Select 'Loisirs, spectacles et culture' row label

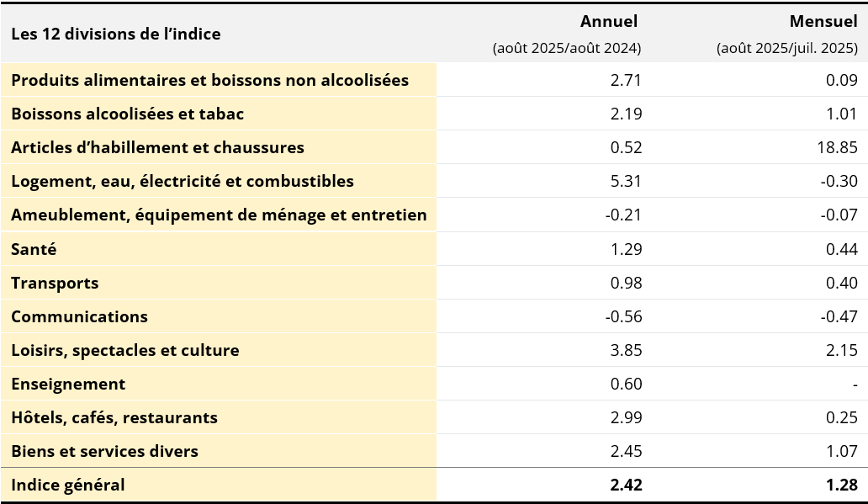coord(125,350)
